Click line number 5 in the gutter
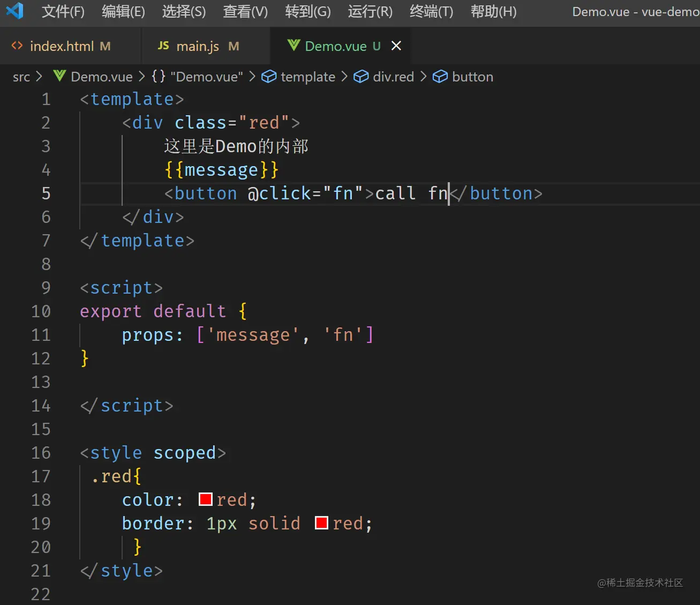This screenshot has height=605, width=700. [x=46, y=193]
